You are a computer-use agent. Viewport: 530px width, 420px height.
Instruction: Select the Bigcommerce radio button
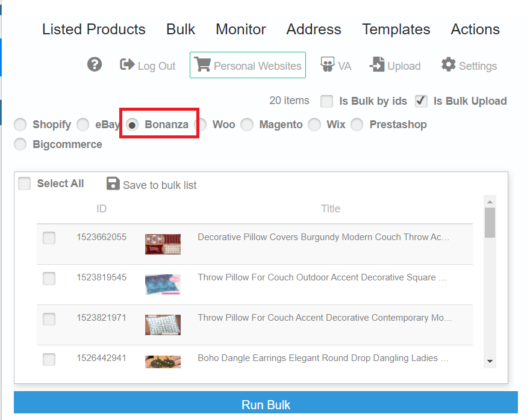tap(20, 144)
